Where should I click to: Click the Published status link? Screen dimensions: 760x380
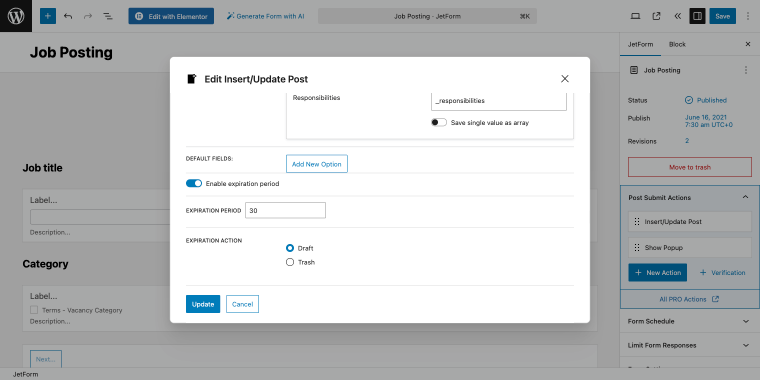coord(712,100)
